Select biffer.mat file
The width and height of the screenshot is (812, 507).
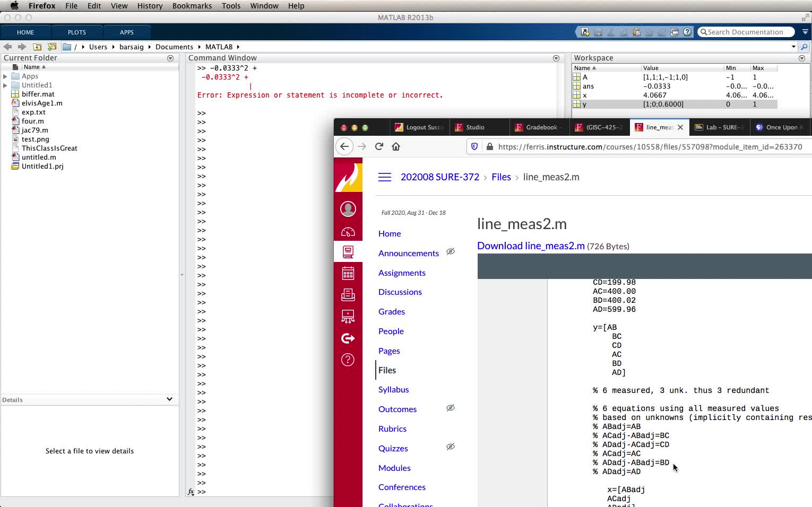point(38,94)
